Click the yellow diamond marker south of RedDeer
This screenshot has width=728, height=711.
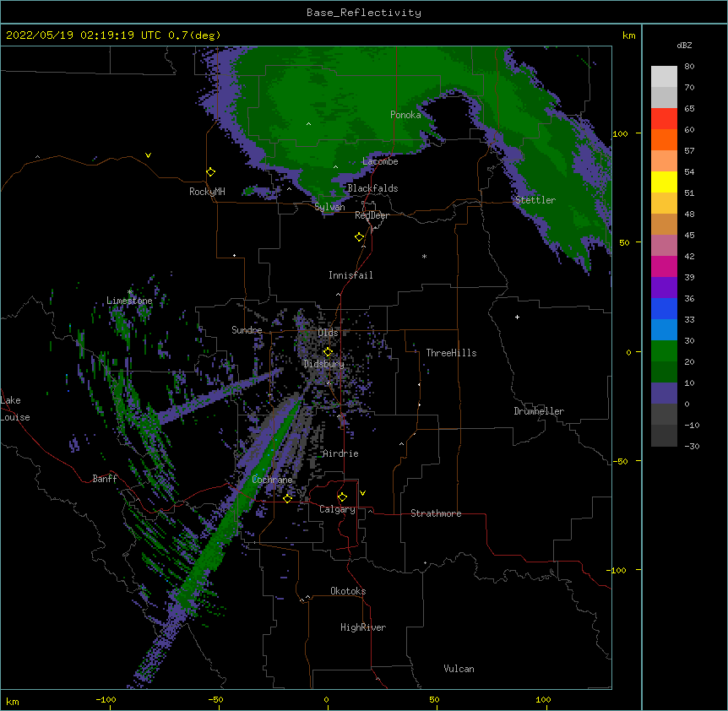pos(360,237)
